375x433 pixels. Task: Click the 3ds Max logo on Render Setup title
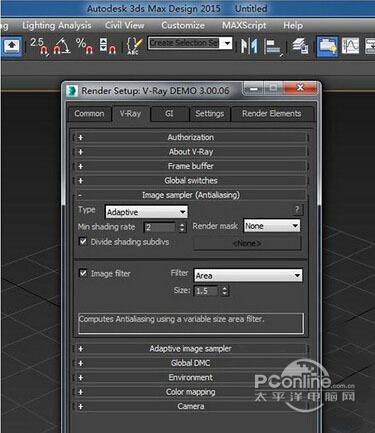tap(72, 91)
